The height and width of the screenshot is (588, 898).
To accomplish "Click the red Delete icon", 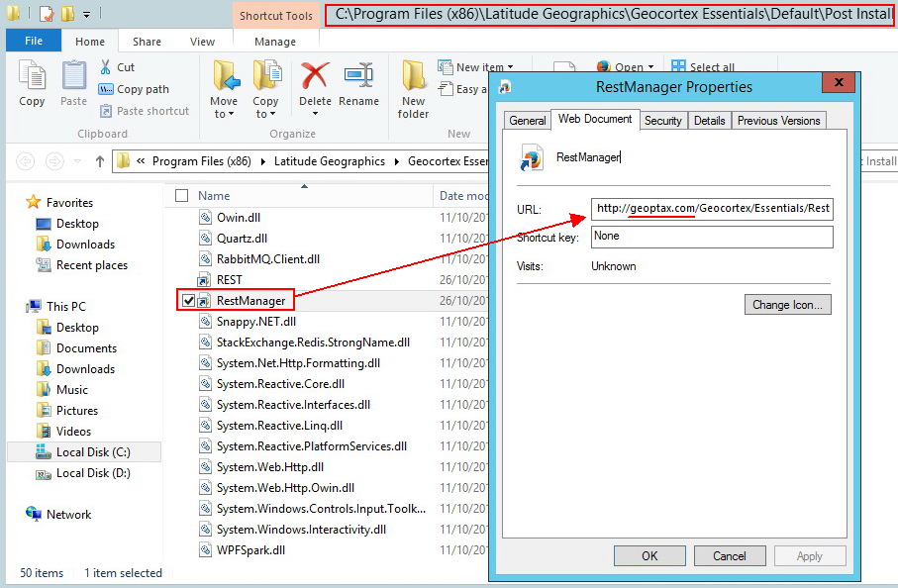I will coord(315,75).
